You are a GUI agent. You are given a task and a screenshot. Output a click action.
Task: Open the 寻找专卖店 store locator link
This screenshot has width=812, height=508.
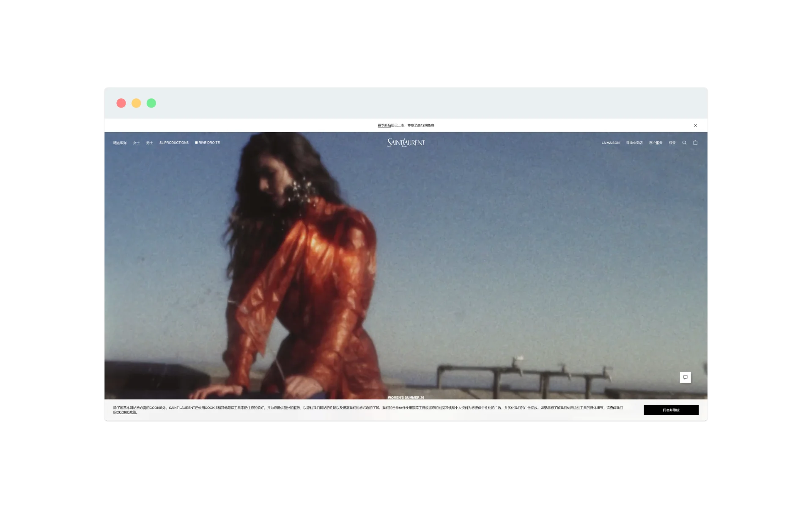(x=634, y=143)
